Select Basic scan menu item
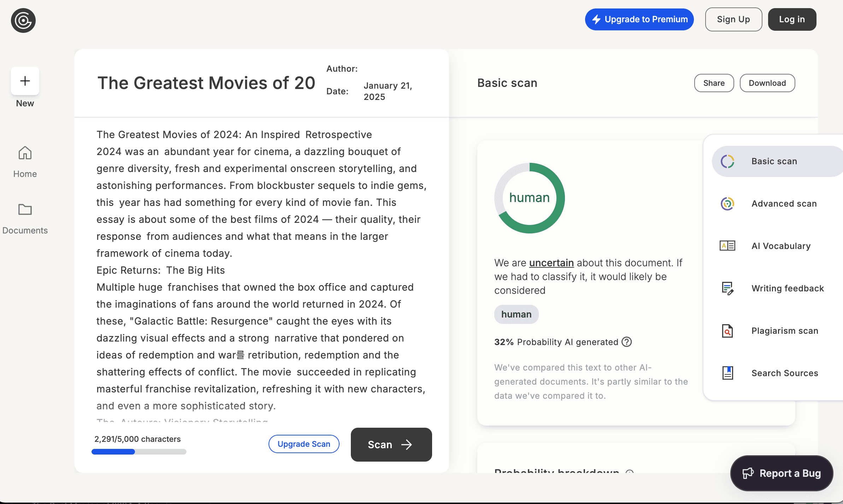 (774, 161)
